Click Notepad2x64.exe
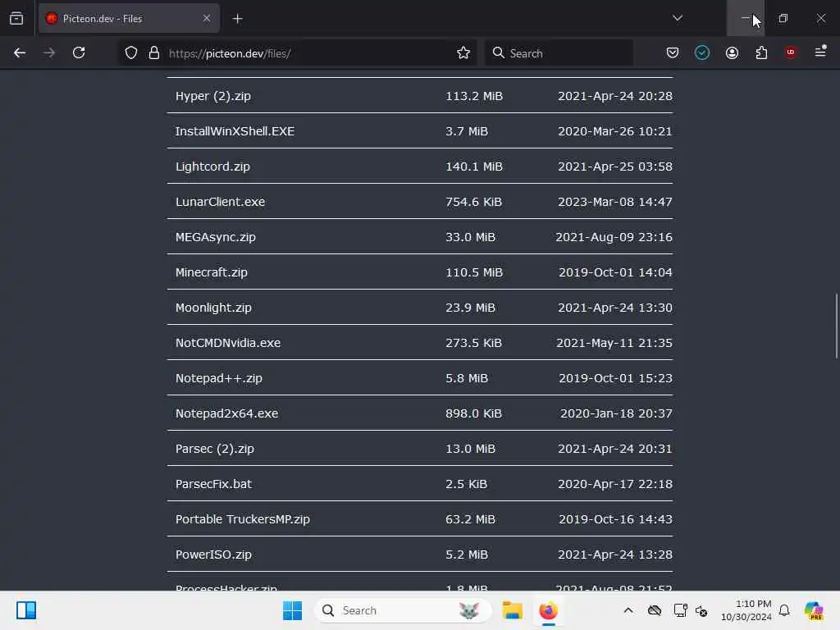 click(226, 413)
